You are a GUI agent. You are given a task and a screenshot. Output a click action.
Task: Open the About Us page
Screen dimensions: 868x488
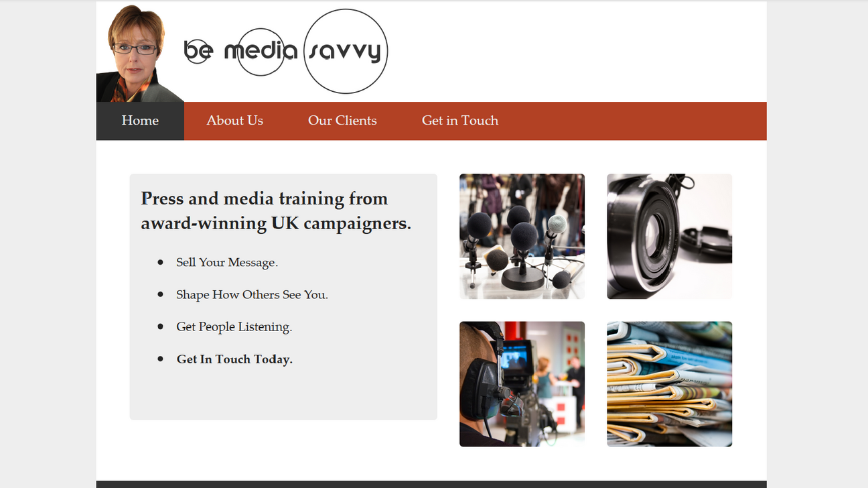coord(234,121)
